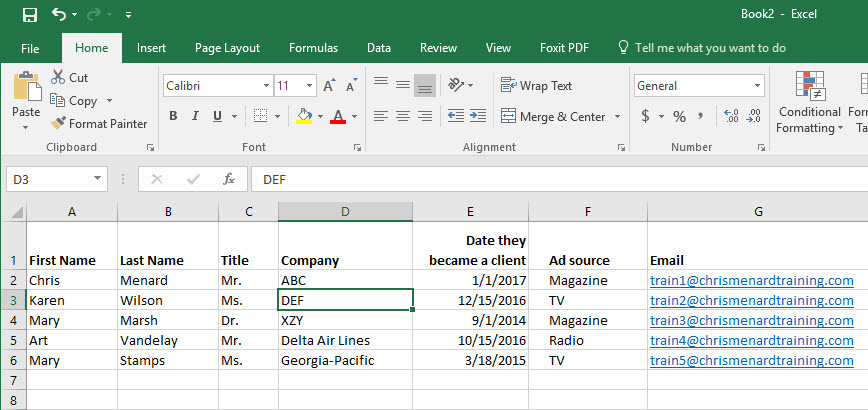
Task: Expand the General number format dropdown
Action: tap(757, 86)
